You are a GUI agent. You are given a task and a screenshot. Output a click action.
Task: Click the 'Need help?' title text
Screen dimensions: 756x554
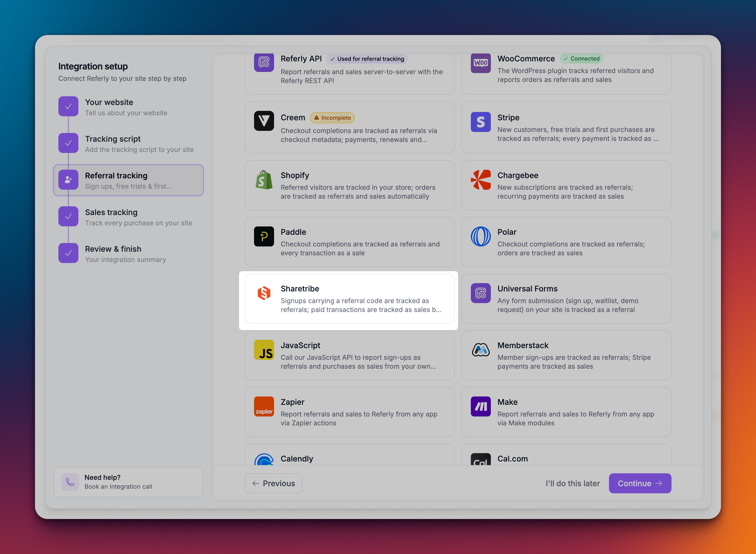point(102,477)
